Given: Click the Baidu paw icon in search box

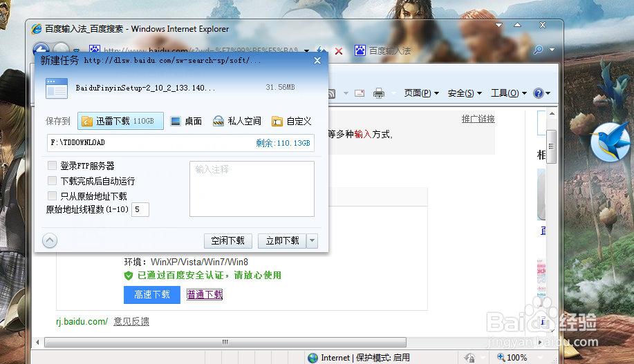Looking at the screenshot, I should point(360,50).
